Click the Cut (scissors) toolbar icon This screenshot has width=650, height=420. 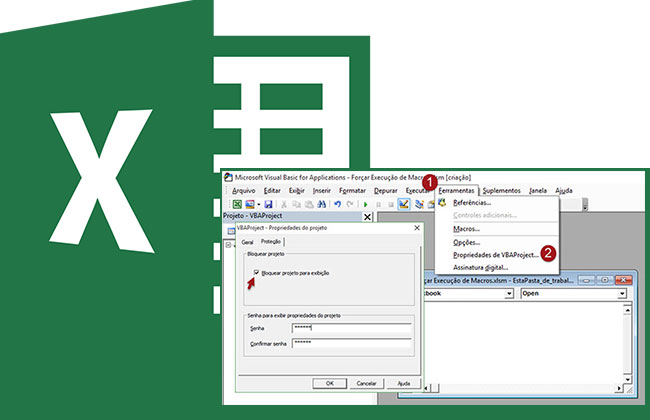tap(284, 204)
